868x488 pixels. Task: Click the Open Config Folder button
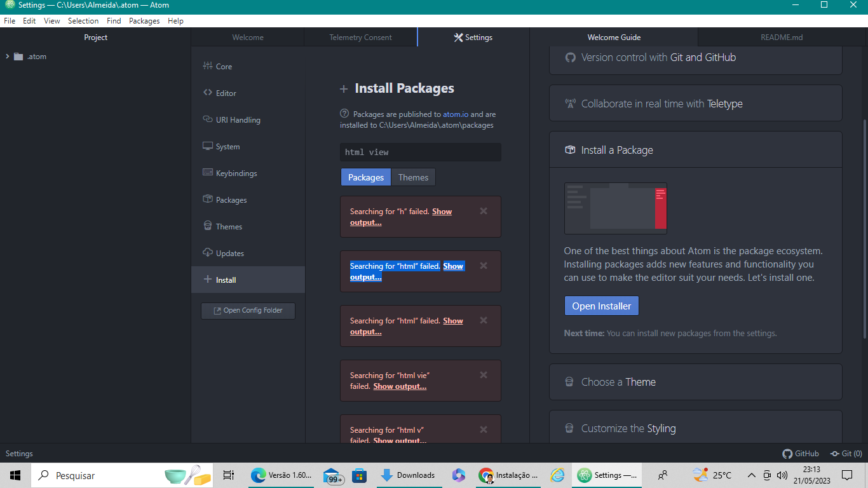coord(248,311)
